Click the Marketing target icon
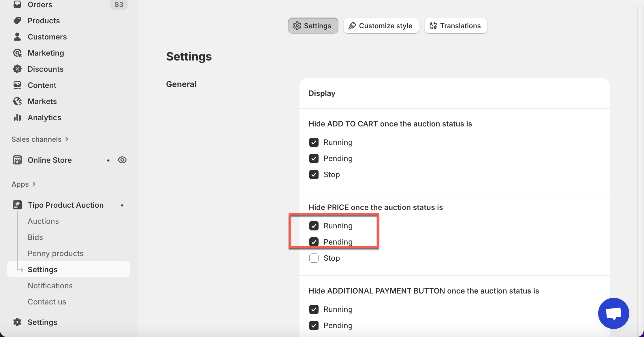Viewport: 644px width, 337px height. pyautogui.click(x=17, y=53)
